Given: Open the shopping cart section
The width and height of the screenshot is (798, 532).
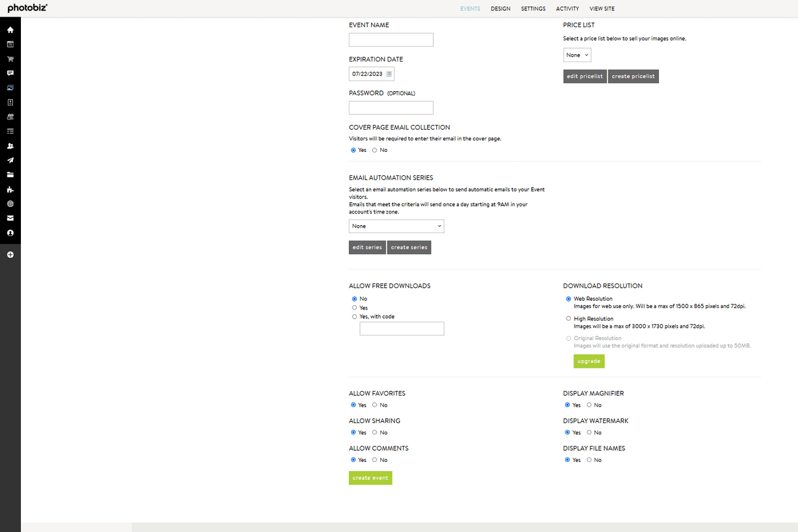Looking at the screenshot, I should point(10,58).
